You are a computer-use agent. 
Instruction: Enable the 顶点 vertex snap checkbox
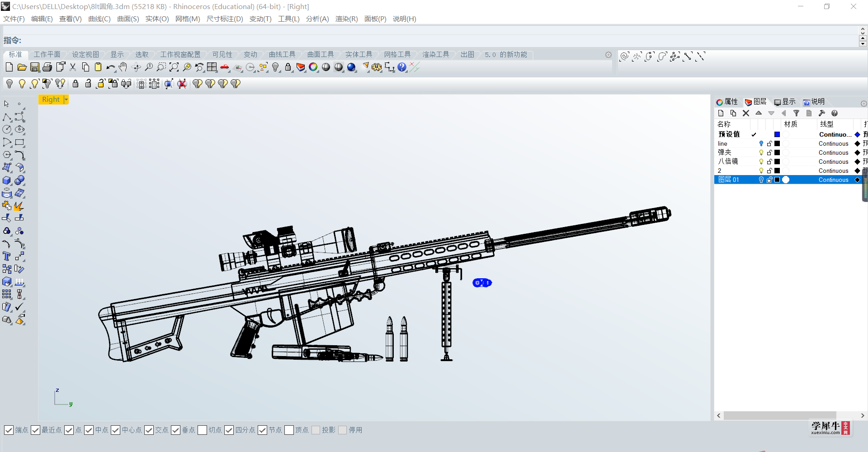click(289, 430)
